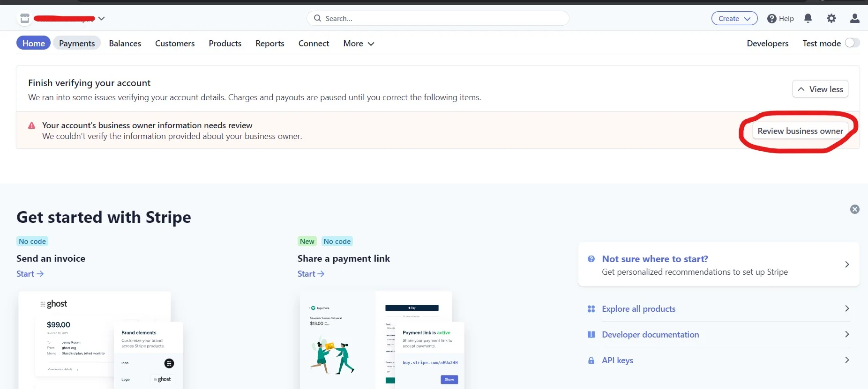
Task: Start sending an invoice
Action: pos(30,274)
